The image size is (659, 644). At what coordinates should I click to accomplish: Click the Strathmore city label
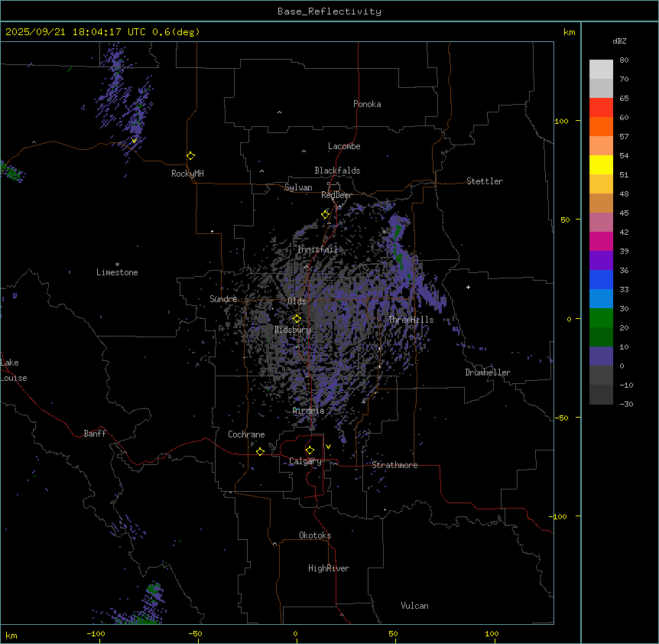[394, 465]
